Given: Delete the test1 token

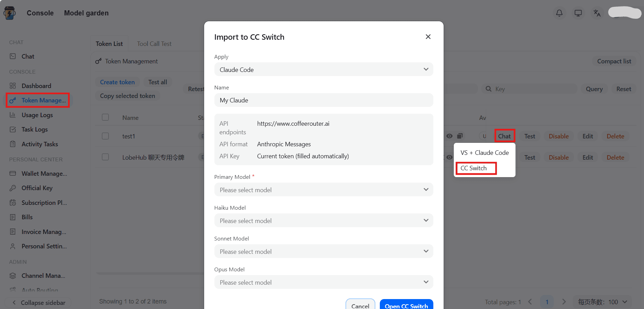Looking at the screenshot, I should coord(615,136).
